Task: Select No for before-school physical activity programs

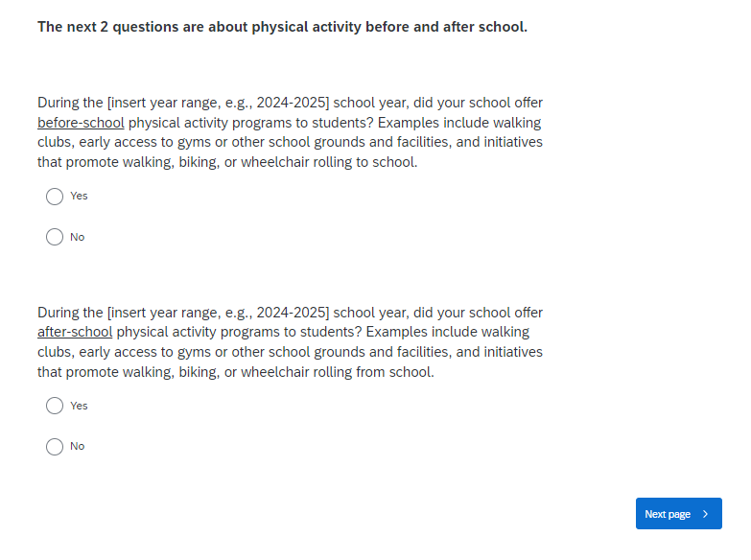Action: click(55, 237)
